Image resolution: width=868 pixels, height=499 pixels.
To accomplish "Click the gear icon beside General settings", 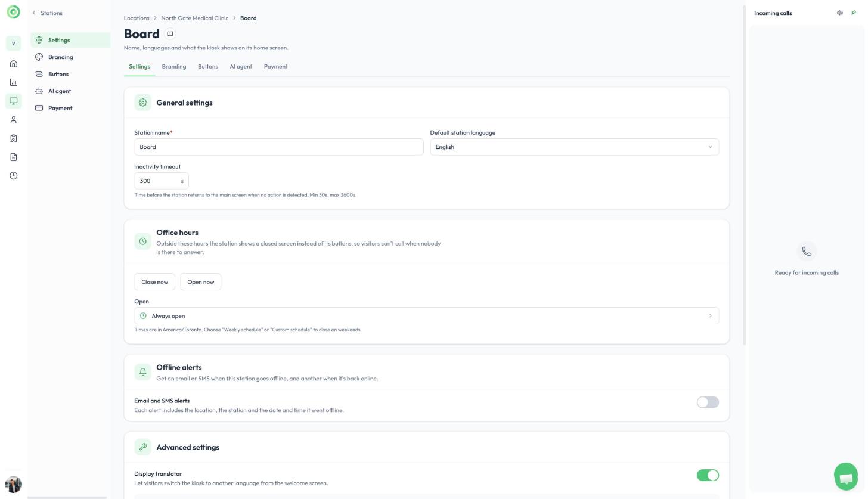I will pyautogui.click(x=143, y=103).
